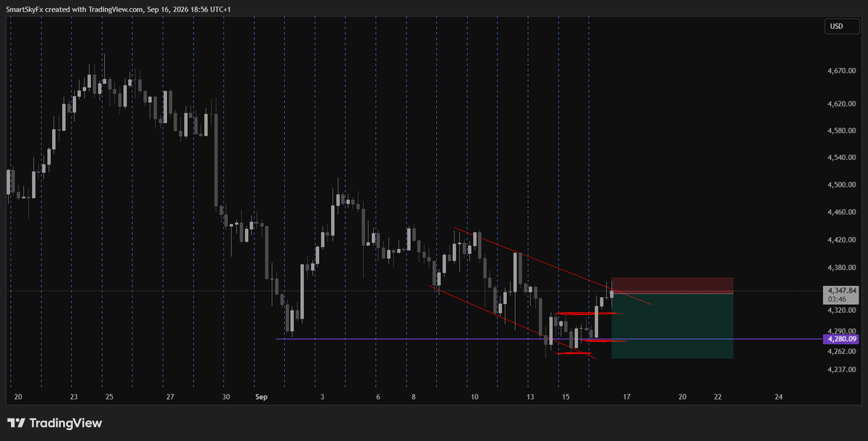
Task: Click the 4,580.00 price axis label
Action: pos(841,130)
